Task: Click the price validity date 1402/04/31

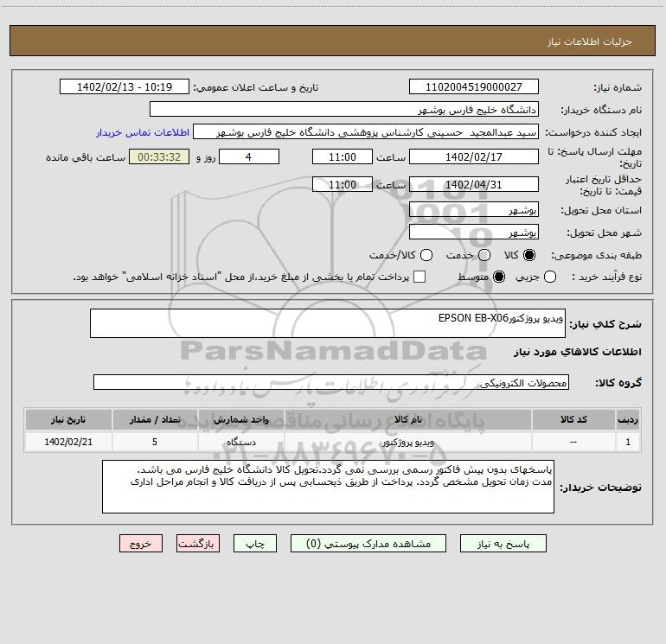Action: coord(474,184)
